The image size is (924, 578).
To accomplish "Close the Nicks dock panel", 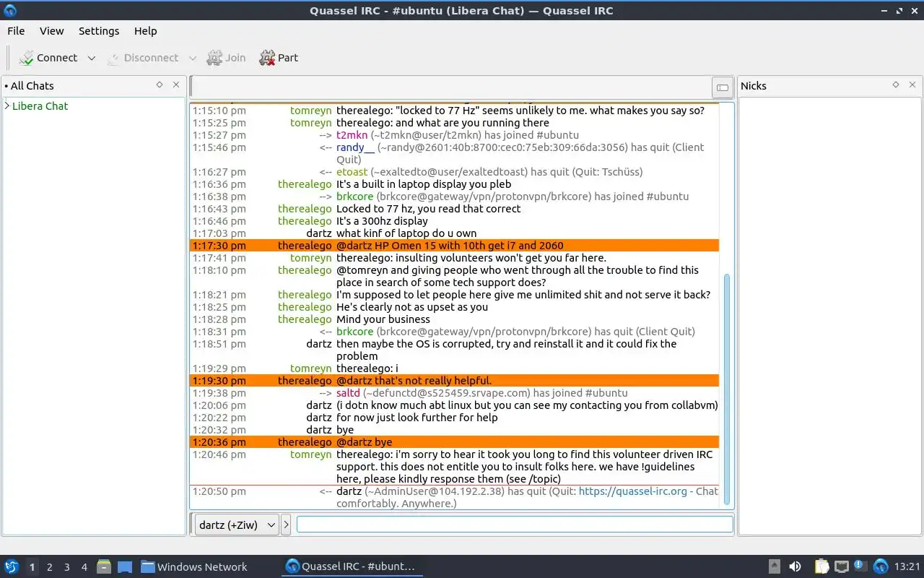I will pyautogui.click(x=912, y=85).
